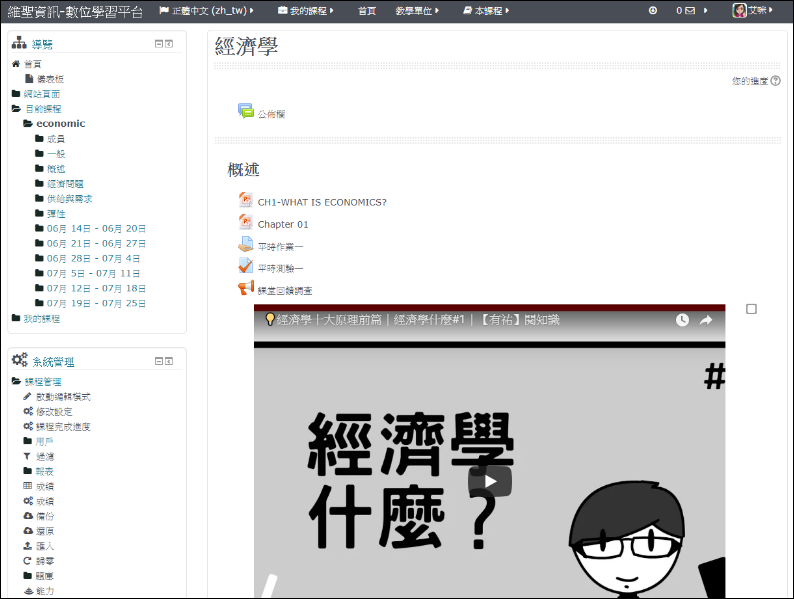Open the 成員 tree item
The image size is (794, 599).
tap(56, 139)
